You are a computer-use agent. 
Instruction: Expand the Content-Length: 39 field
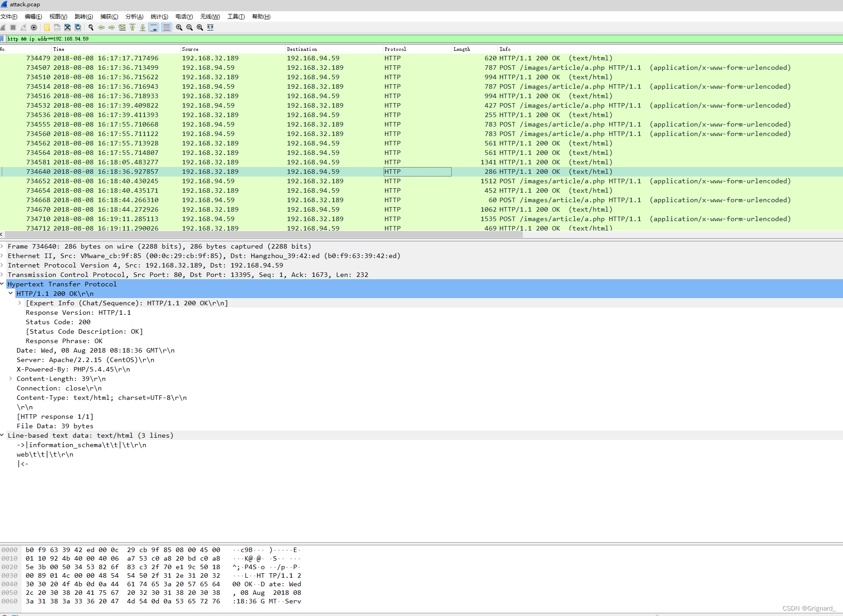click(11, 379)
